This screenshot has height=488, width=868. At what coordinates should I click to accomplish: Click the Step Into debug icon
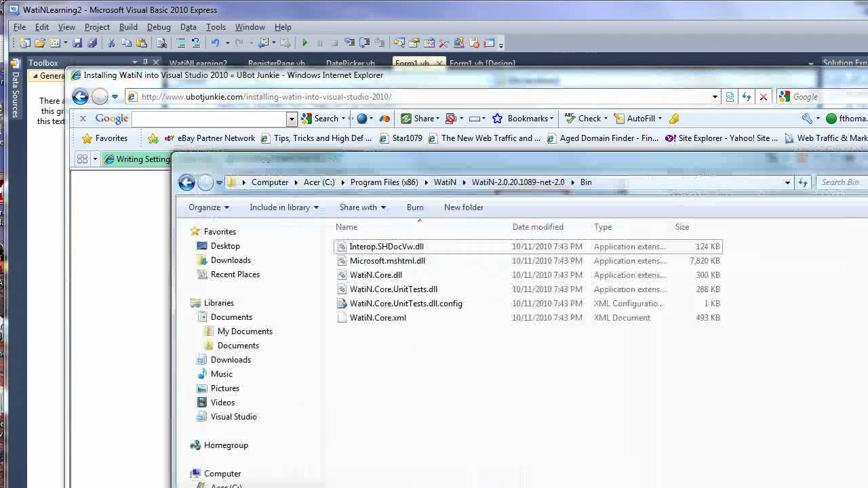[x=350, y=43]
